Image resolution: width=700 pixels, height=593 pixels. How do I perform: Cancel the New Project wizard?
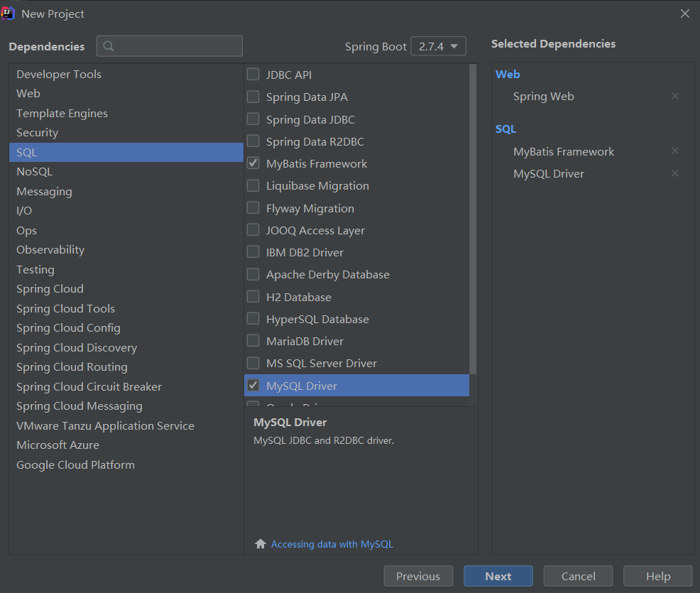pyautogui.click(x=578, y=576)
